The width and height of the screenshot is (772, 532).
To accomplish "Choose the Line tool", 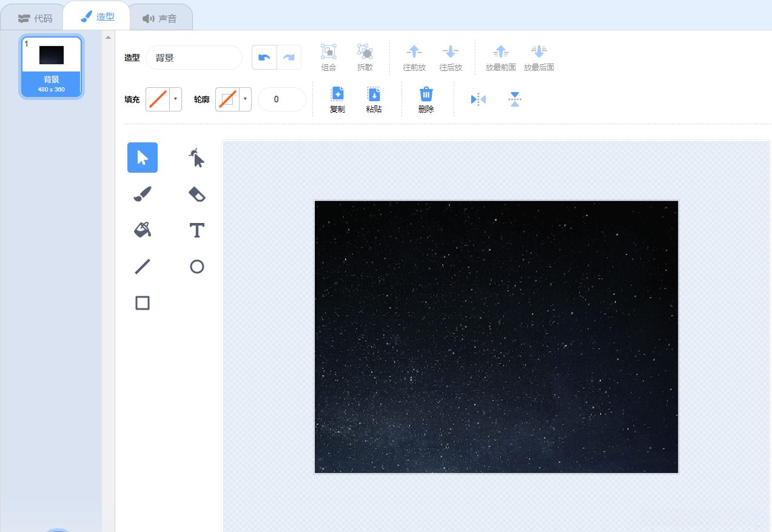I will 143,267.
